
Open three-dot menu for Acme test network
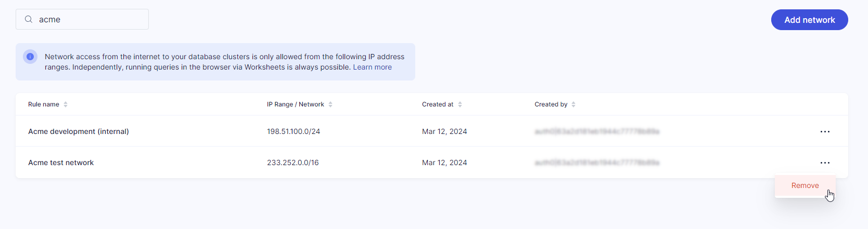(825, 163)
